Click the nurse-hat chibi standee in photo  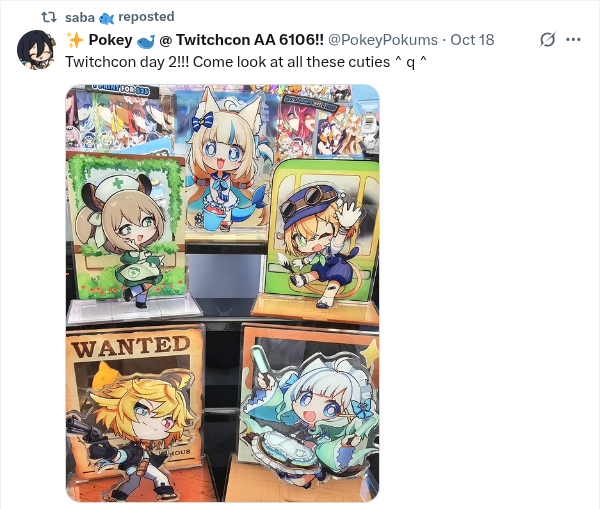coord(127,234)
